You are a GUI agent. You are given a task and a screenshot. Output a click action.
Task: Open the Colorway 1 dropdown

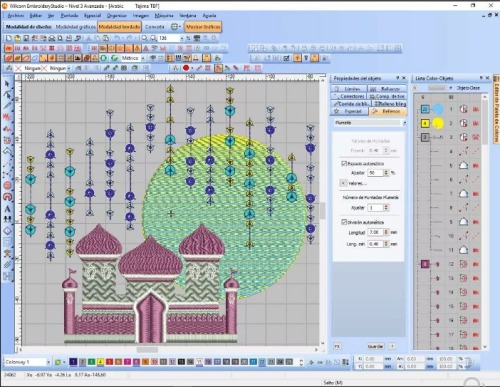click(x=48, y=362)
